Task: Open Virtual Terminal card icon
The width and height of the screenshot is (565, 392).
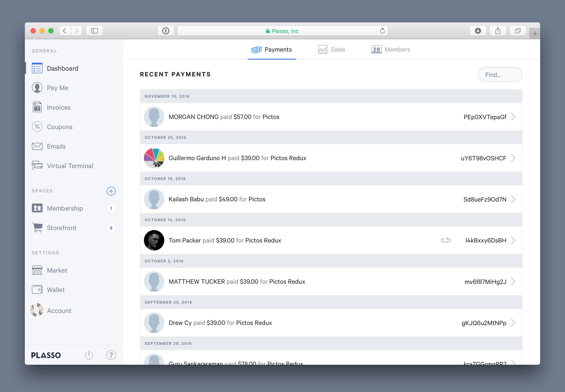Action: coord(37,165)
